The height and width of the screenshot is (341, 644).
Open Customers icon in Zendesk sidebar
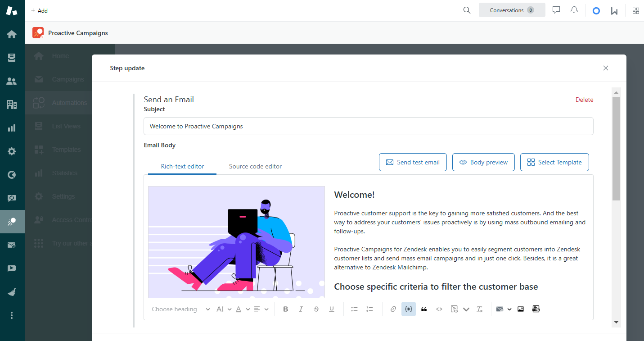click(12, 81)
